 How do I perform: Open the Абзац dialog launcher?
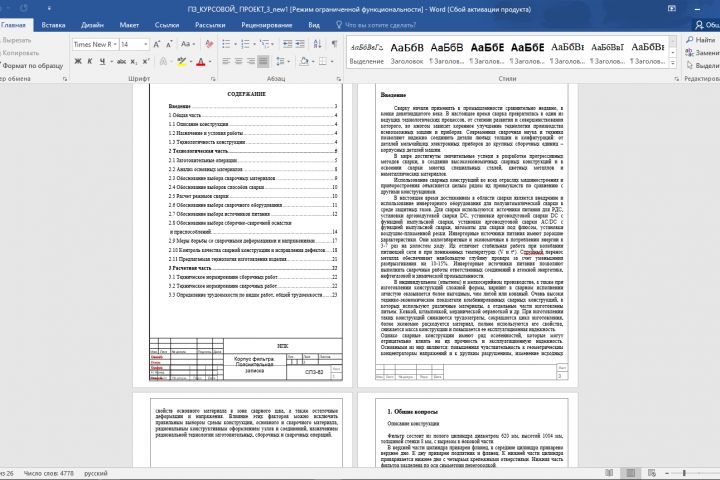pyautogui.click(x=339, y=79)
